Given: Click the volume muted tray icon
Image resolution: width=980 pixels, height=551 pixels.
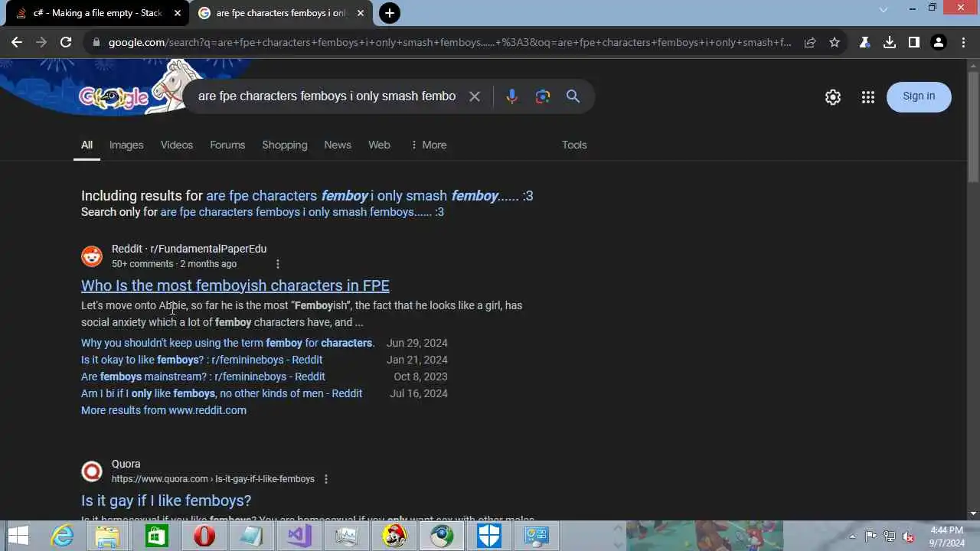Looking at the screenshot, I should click(908, 536).
